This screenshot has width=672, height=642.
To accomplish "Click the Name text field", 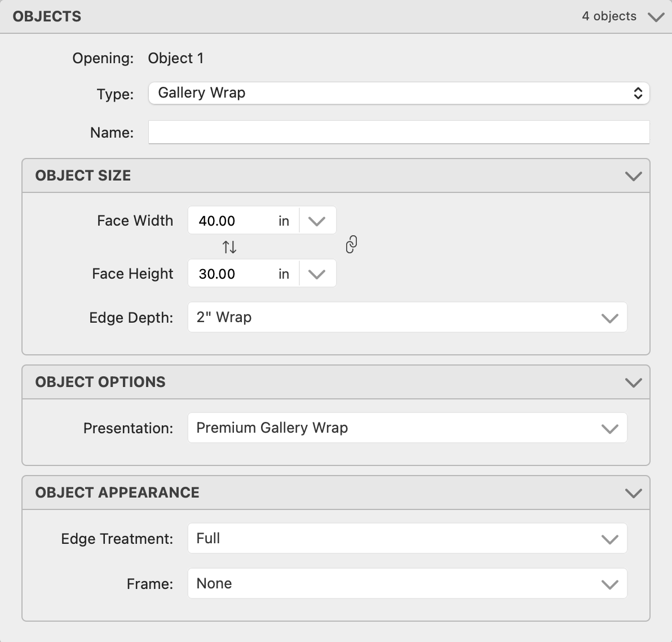I will (x=399, y=133).
